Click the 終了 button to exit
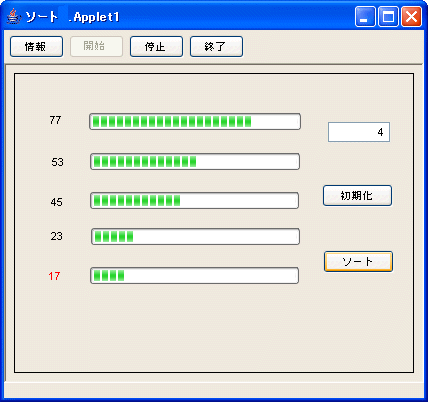 tap(216, 47)
